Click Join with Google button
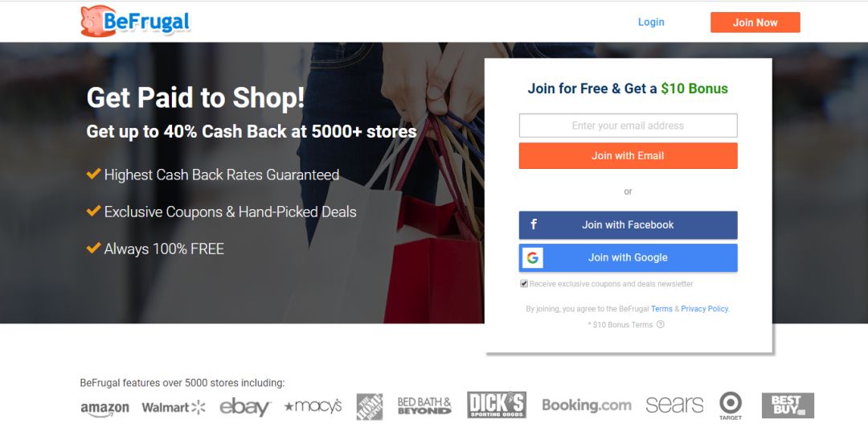868x444 pixels. pyautogui.click(x=628, y=257)
